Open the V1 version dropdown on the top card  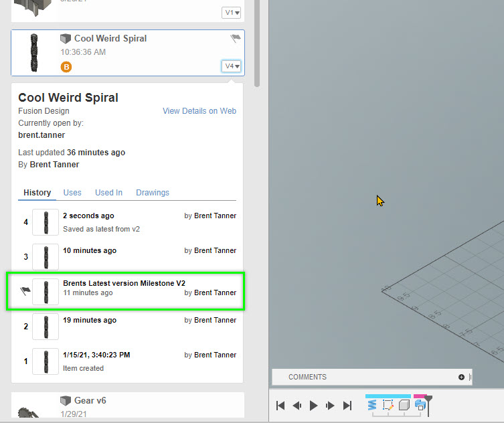[231, 13]
